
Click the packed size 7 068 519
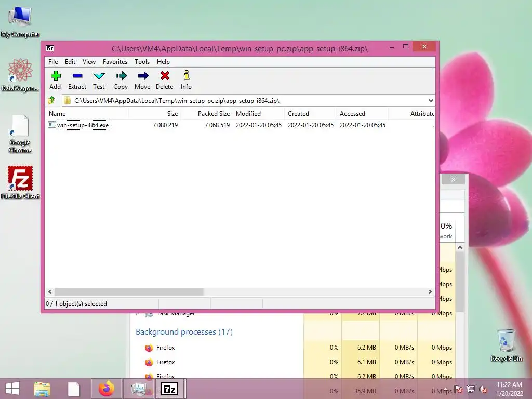tap(217, 125)
